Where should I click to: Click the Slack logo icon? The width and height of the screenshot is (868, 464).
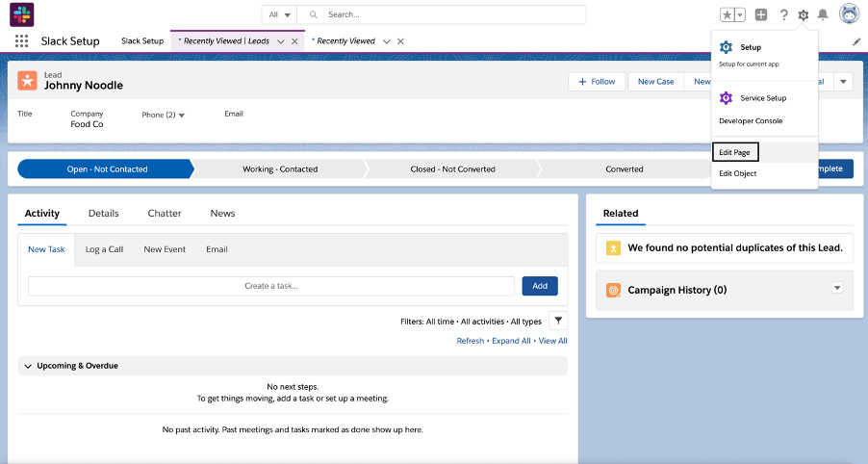pos(22,14)
